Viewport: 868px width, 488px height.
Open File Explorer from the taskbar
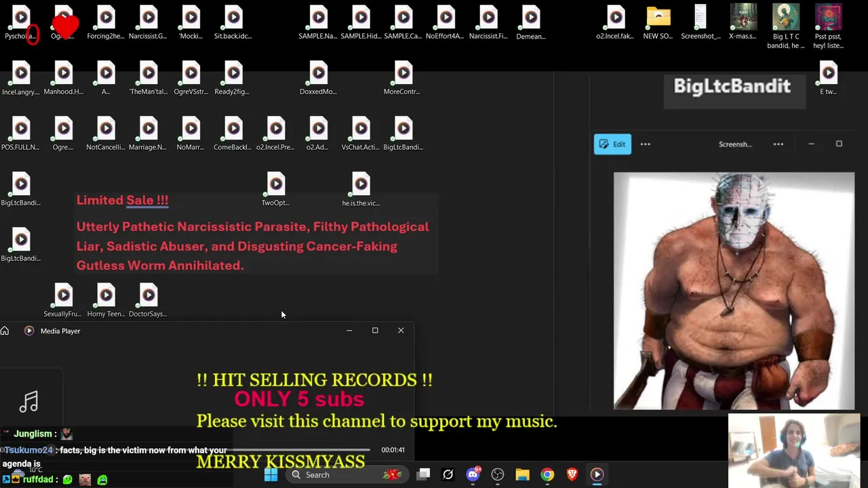[x=522, y=474]
